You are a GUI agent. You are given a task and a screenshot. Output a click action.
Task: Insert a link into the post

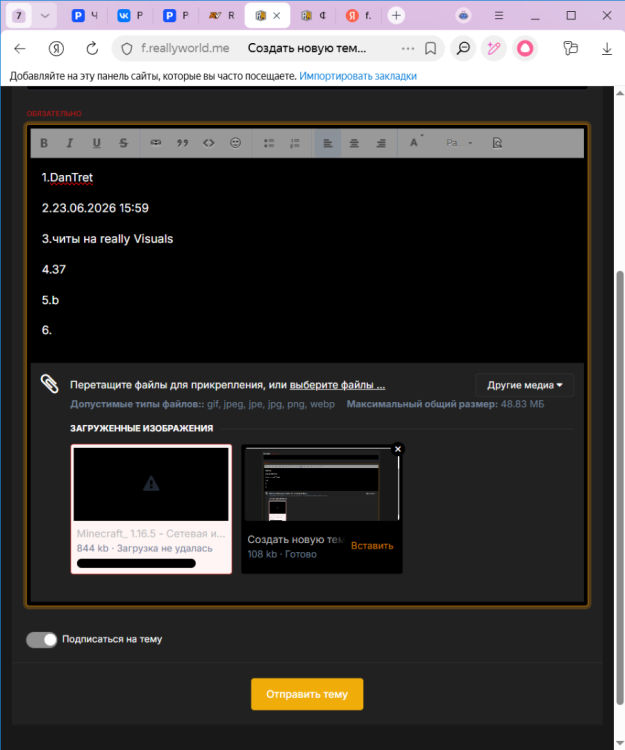click(x=155, y=143)
